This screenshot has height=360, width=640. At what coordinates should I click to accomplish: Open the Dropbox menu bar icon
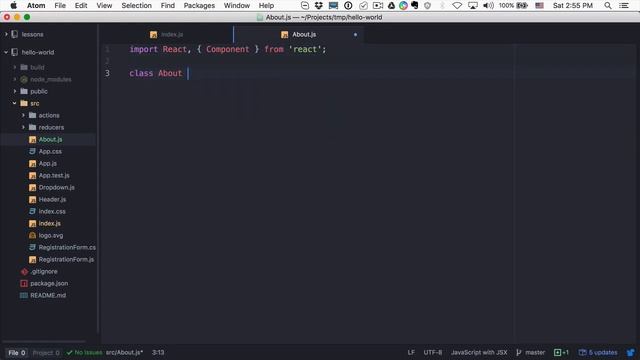[318, 5]
